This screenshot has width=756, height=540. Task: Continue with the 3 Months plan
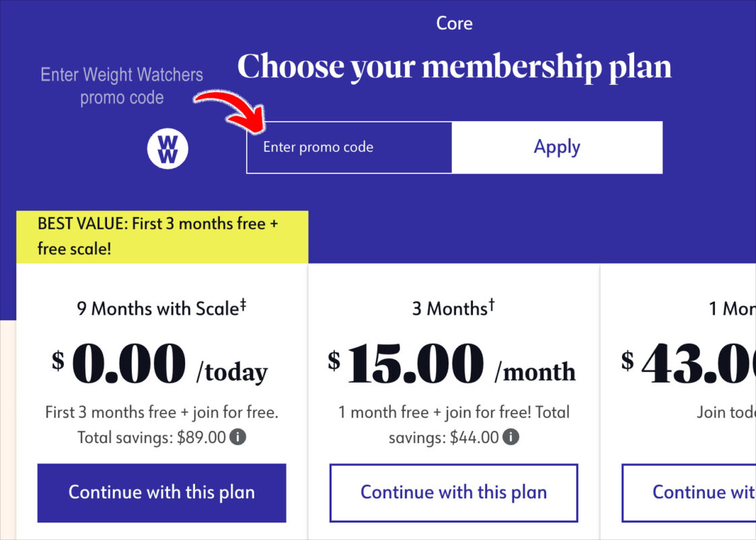[x=454, y=493]
